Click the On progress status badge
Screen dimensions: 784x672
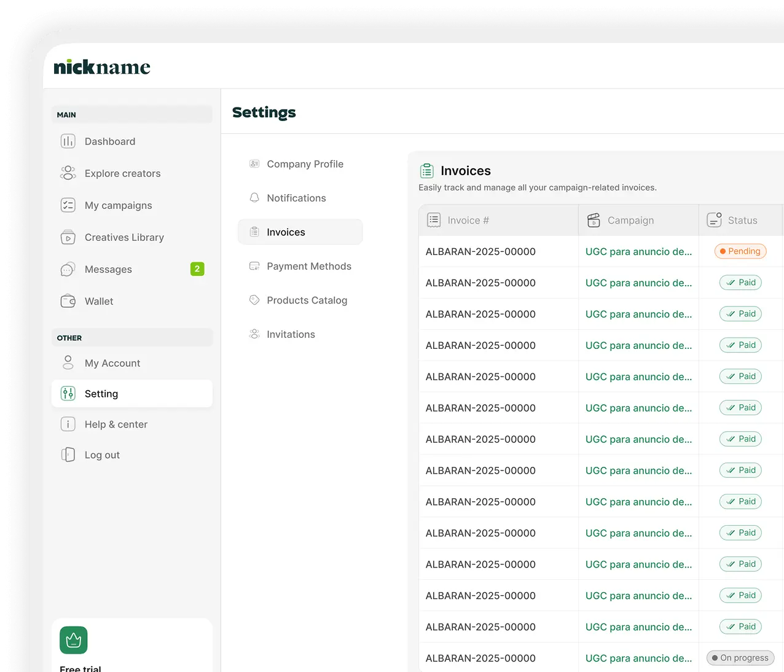tap(740, 658)
